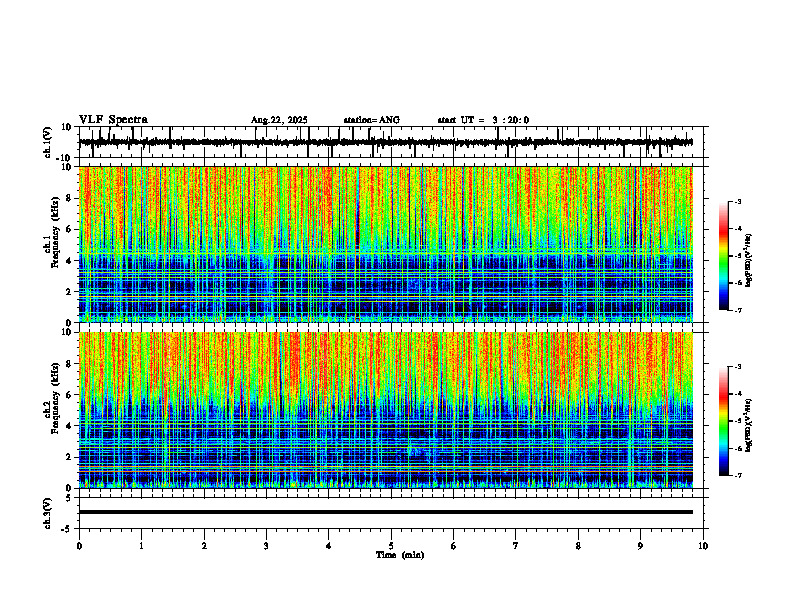Click the "Time (min)" axis label
The height and width of the screenshot is (612, 792).
pos(400,555)
